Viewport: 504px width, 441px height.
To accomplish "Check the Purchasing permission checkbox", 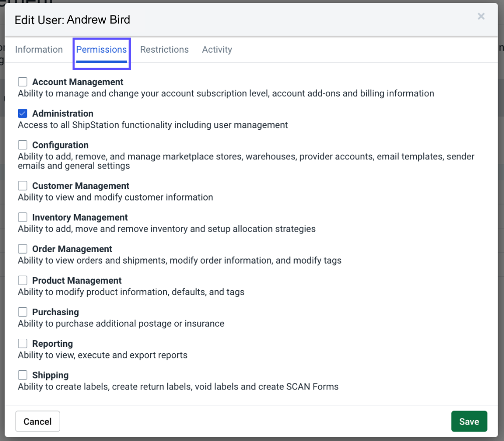I will click(x=23, y=312).
